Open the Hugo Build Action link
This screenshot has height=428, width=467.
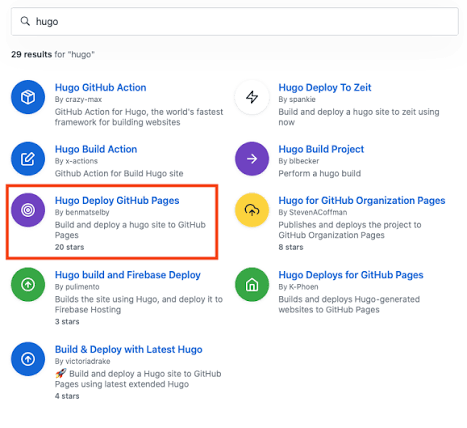(x=96, y=149)
